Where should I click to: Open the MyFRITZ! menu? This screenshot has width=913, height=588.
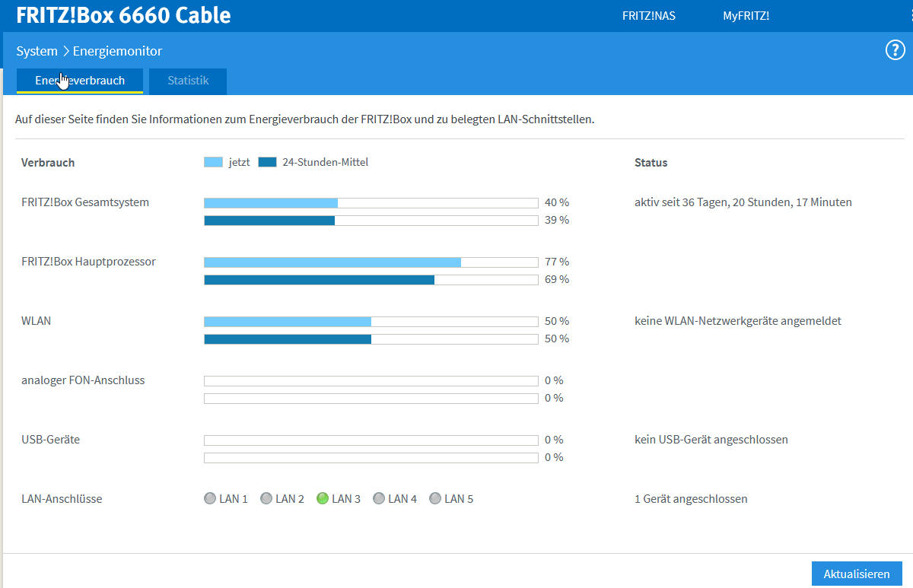coord(746,14)
